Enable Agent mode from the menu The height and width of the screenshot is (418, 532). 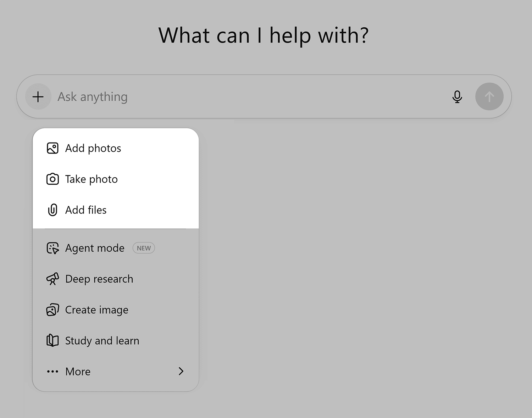[x=116, y=248]
